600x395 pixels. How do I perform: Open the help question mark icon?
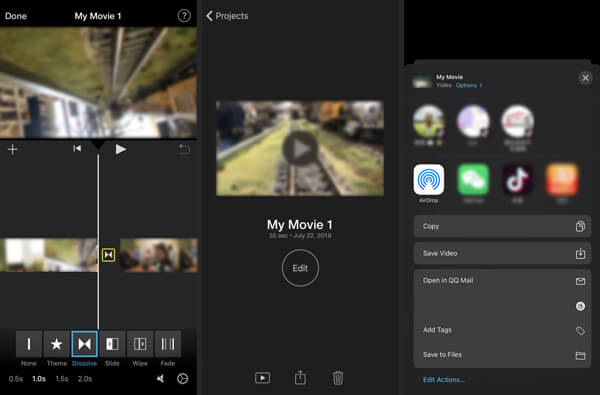(x=184, y=16)
